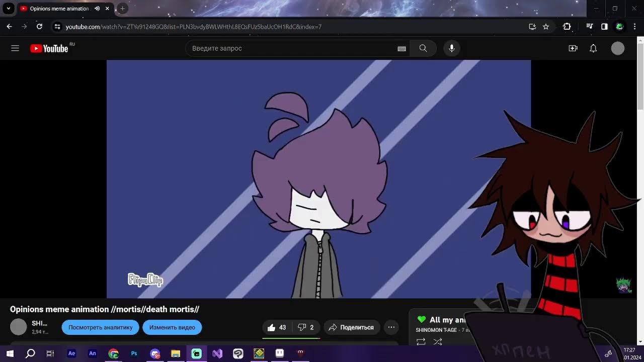Viewport: 644px width, 362px height.
Task: Open the on-screen keyboard in search box
Action: 401,48
